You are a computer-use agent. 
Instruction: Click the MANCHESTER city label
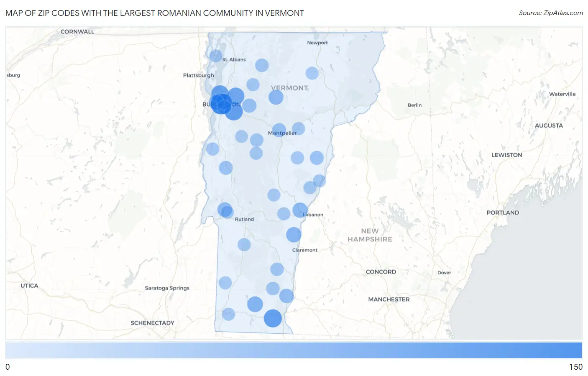tap(389, 299)
